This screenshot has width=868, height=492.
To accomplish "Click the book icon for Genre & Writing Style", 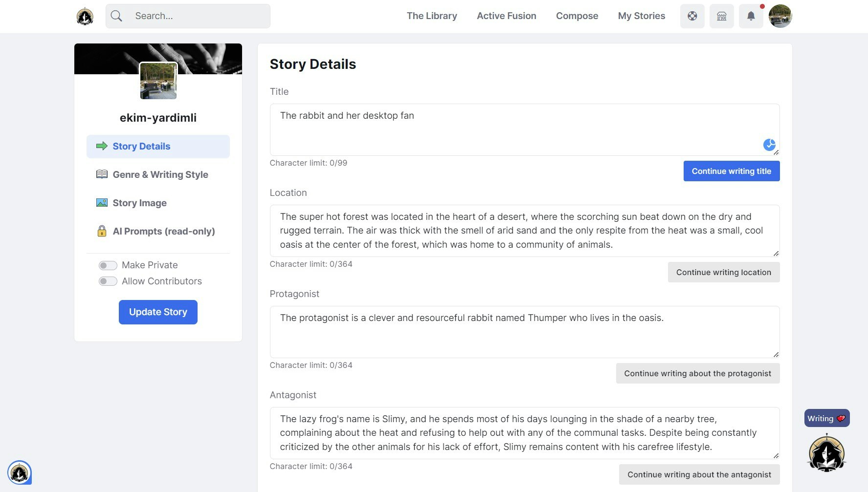I will click(102, 174).
